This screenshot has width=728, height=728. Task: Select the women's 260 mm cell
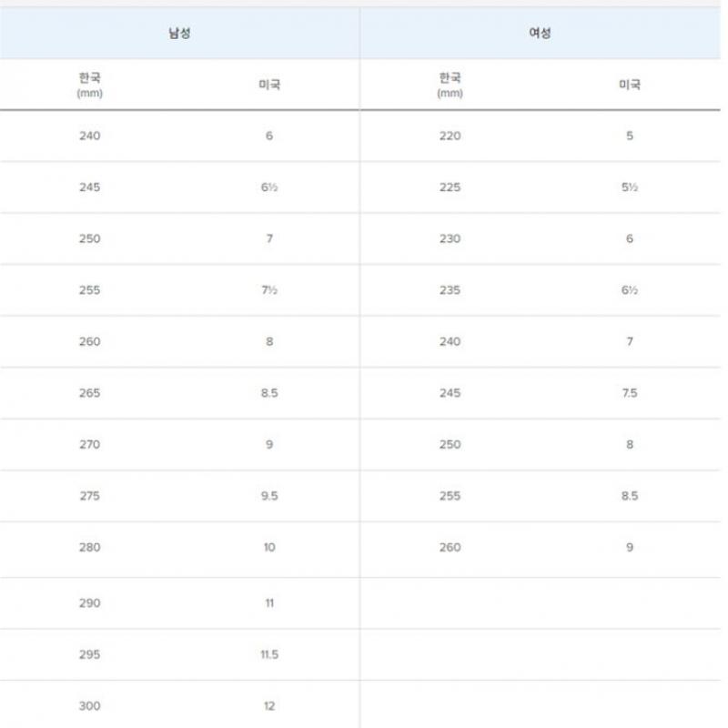coord(450,548)
